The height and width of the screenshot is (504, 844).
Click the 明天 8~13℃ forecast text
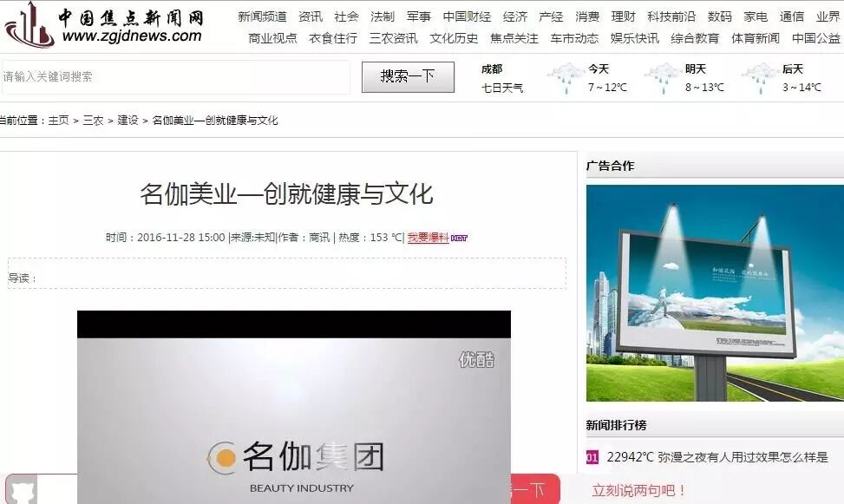pos(704,79)
